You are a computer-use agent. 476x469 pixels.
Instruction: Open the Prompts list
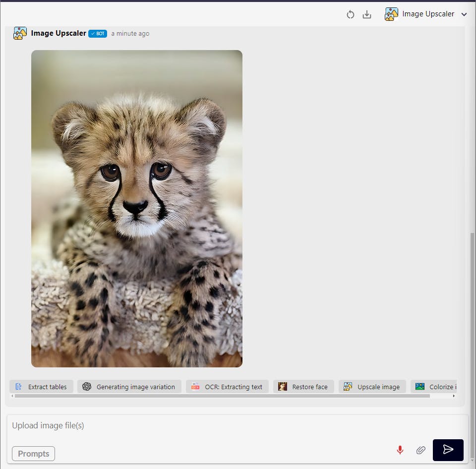click(33, 454)
